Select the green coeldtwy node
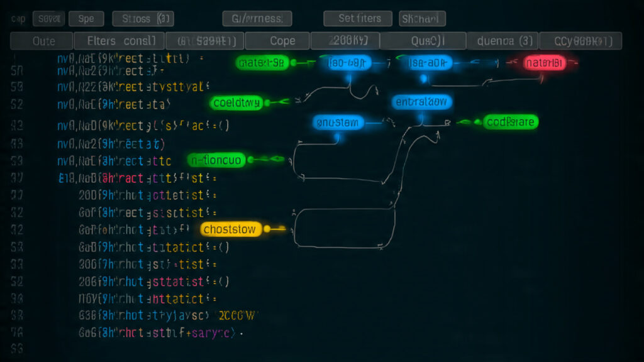 coord(236,103)
